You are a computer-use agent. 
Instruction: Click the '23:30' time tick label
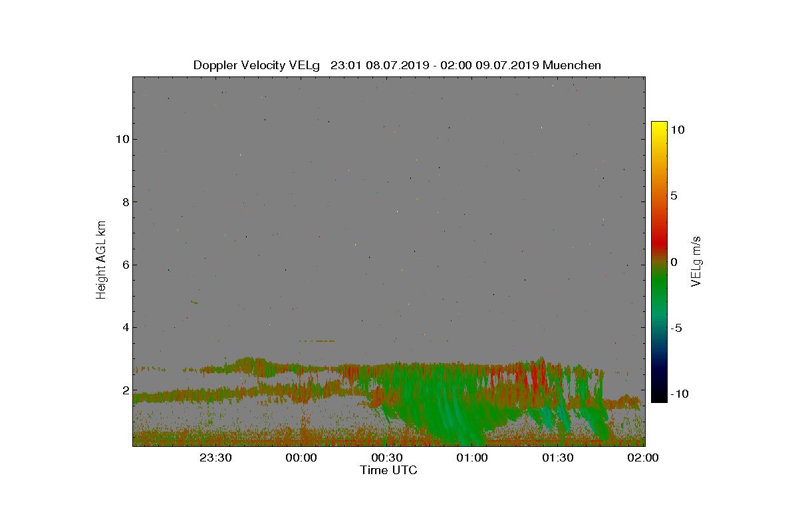click(215, 458)
